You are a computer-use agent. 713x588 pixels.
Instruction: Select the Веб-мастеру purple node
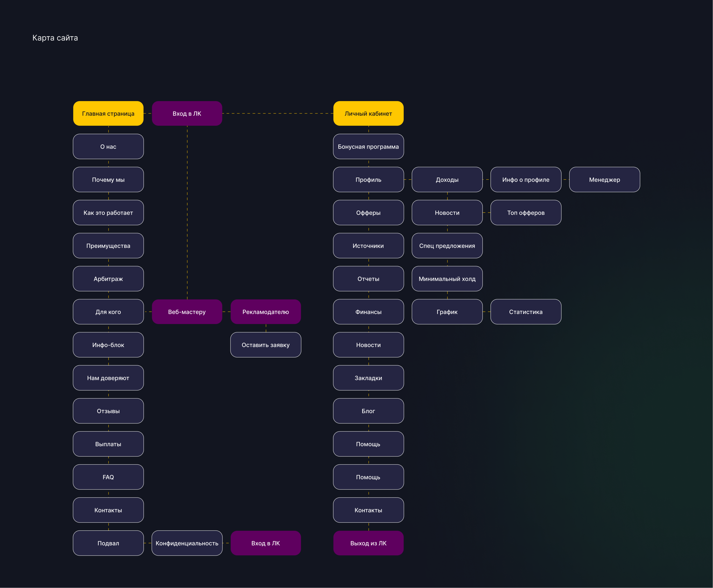187,312
